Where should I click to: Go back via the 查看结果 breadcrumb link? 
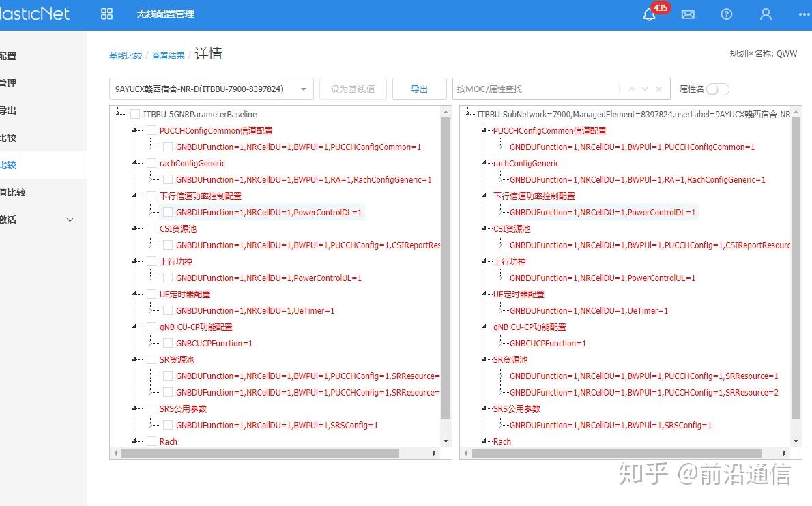pyautogui.click(x=168, y=56)
